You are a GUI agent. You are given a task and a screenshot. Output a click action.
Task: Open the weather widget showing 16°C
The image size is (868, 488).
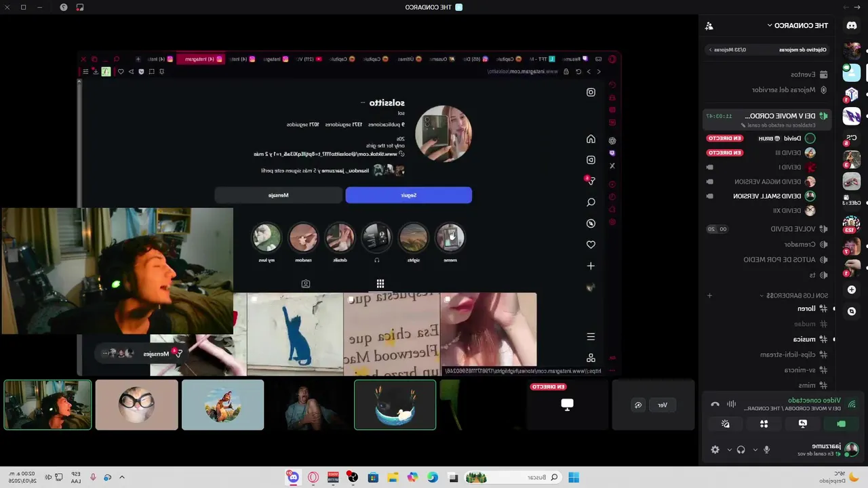tap(834, 477)
